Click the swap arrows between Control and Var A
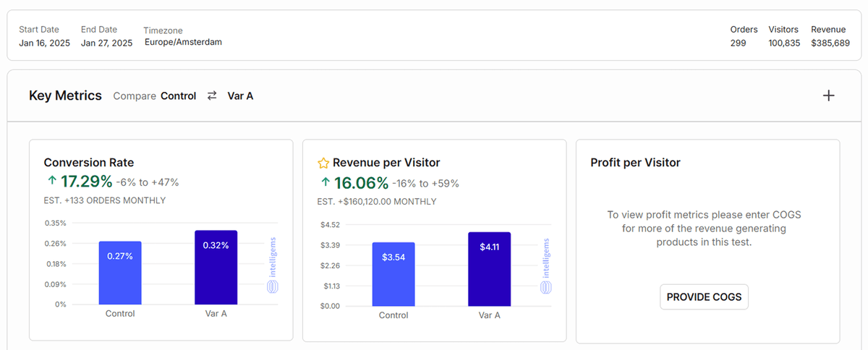 212,95
